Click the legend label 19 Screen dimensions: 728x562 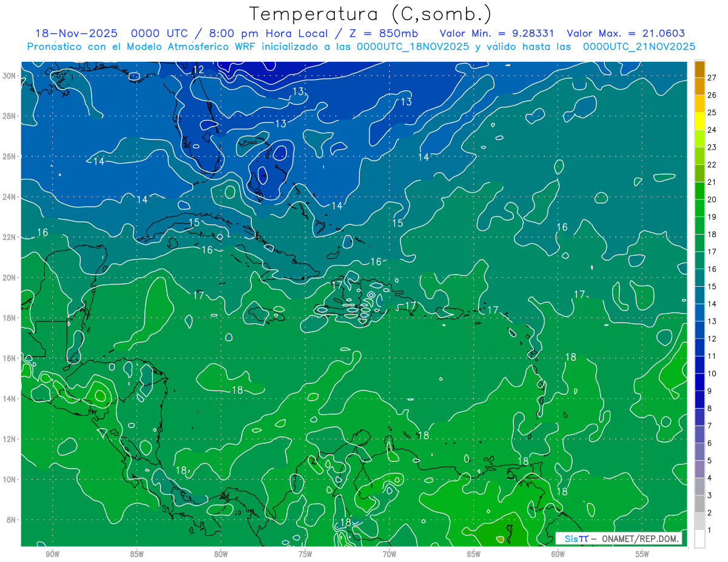[712, 217]
